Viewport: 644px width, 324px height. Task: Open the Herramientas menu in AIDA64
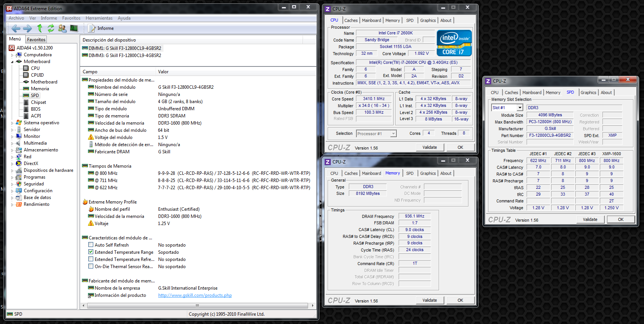tap(99, 18)
